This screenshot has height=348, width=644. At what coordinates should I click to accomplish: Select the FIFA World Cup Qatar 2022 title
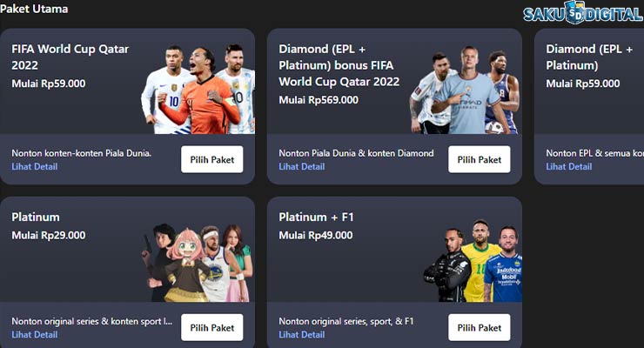70,57
